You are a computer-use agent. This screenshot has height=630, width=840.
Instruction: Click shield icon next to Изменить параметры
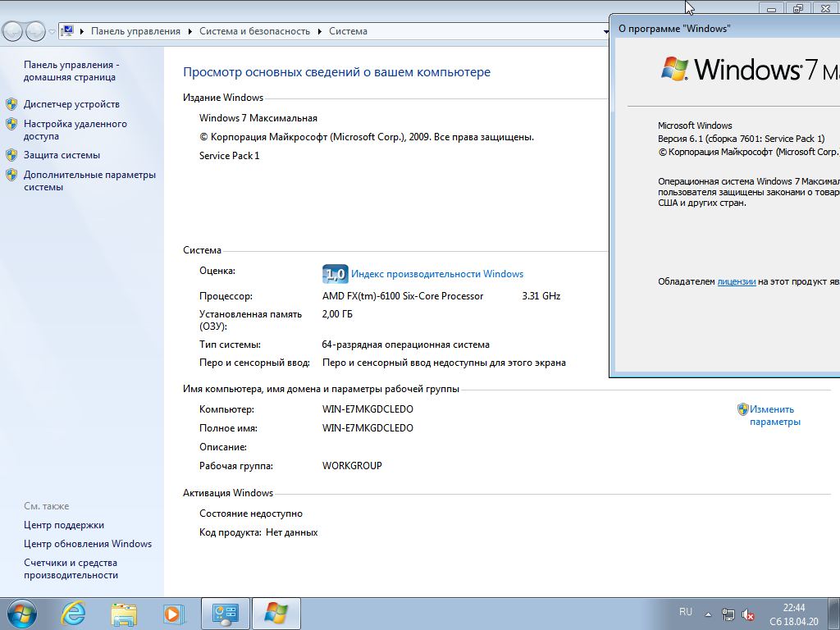742,409
